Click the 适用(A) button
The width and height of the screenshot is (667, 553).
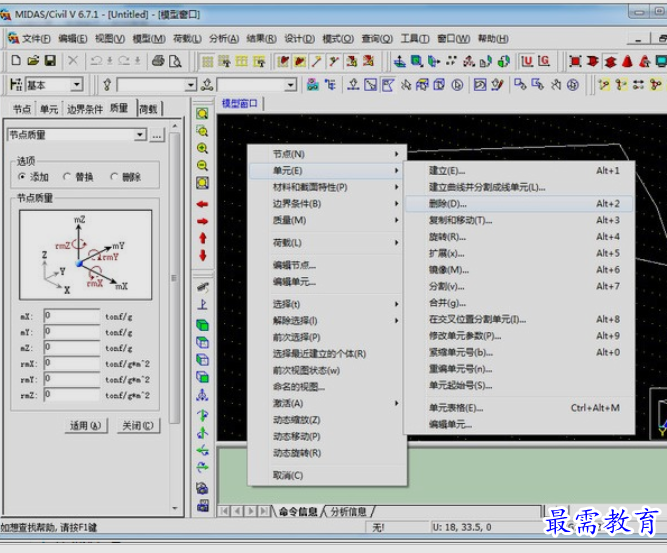point(86,425)
